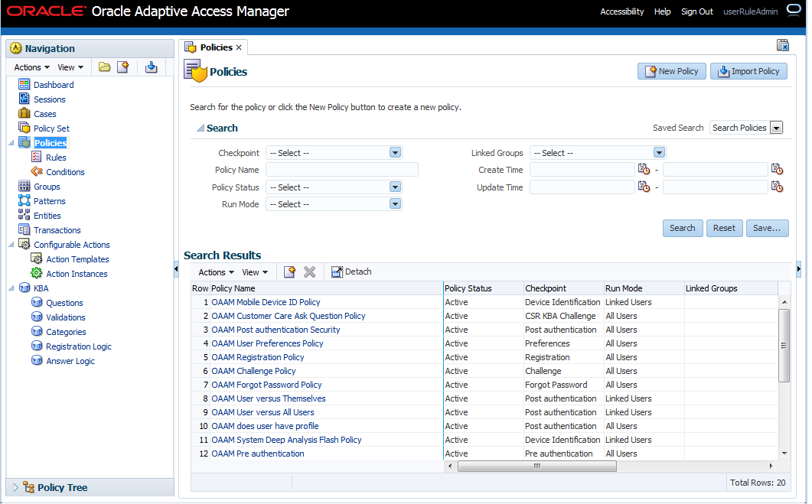This screenshot has height=504, width=812.
Task: Click the Answer Logic icon
Action: tap(36, 360)
